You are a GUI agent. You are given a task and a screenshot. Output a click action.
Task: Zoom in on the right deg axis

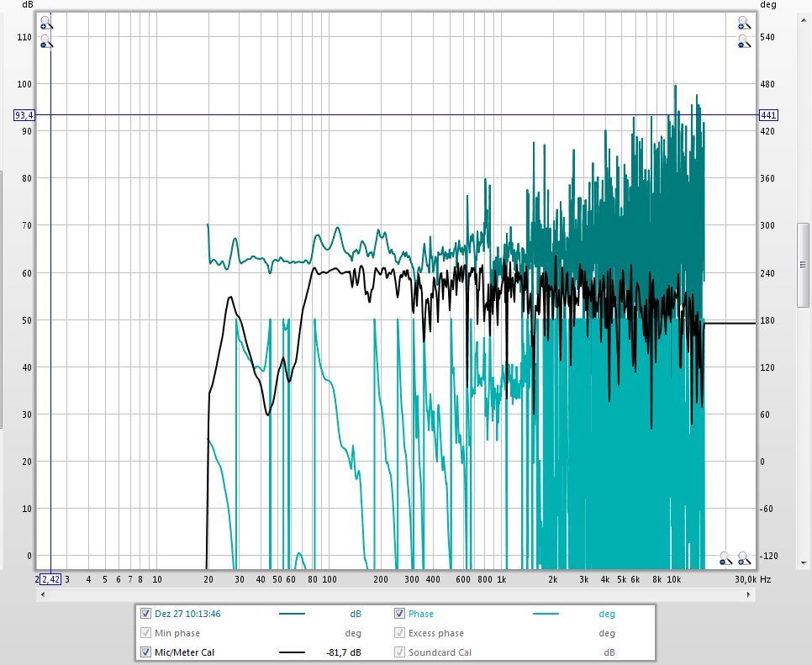coord(744,23)
